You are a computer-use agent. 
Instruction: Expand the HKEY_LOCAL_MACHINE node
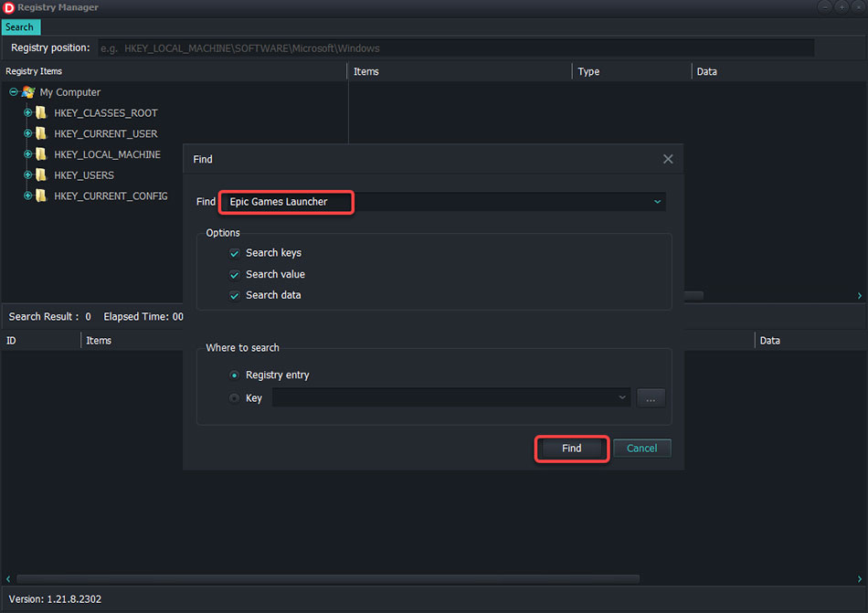pos(27,153)
